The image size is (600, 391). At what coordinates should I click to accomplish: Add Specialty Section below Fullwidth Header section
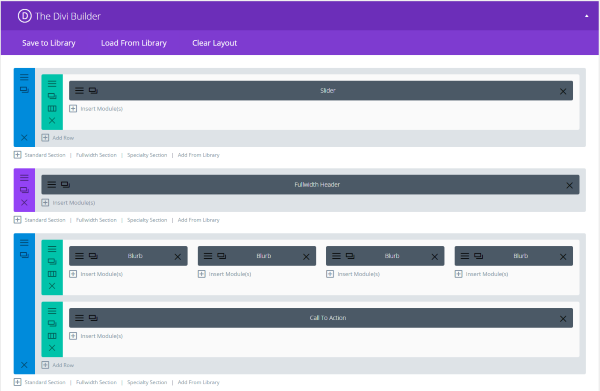147,220
